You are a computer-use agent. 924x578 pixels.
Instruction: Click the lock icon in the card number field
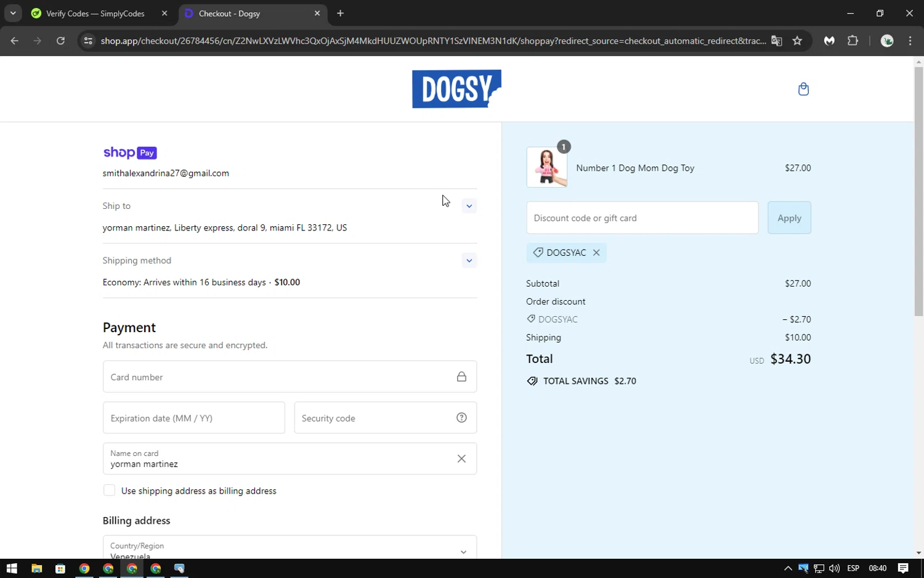coord(461,377)
